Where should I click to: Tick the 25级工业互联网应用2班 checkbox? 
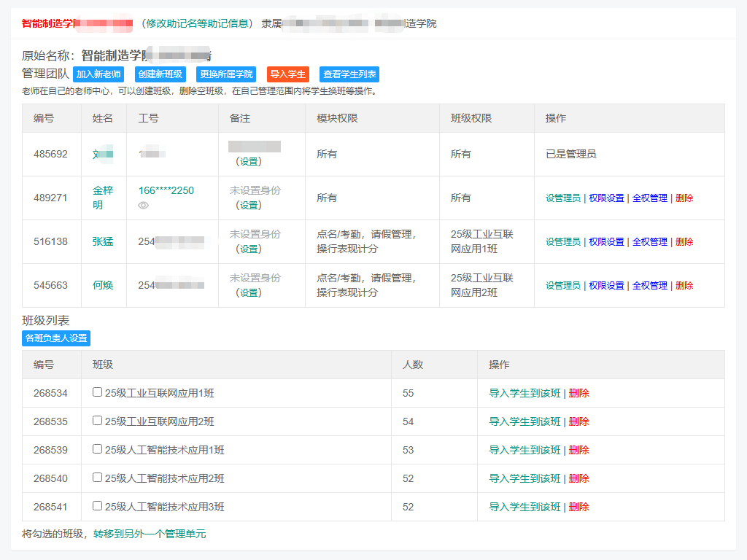point(98,421)
